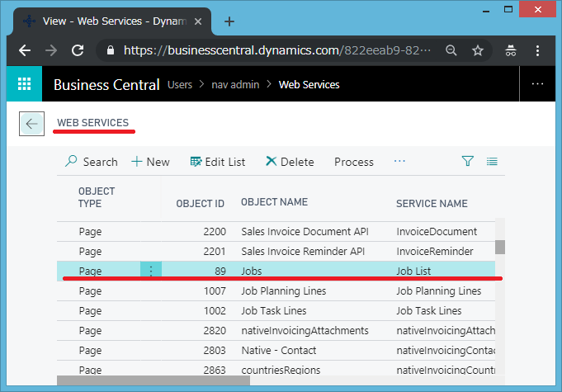Open the browser zoom magnifier icon

pos(451,50)
